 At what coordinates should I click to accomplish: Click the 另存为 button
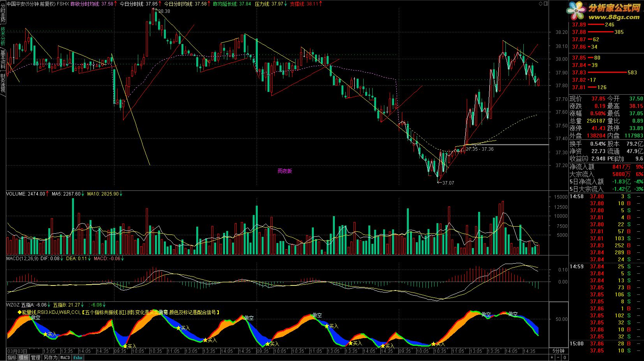(x=50, y=357)
